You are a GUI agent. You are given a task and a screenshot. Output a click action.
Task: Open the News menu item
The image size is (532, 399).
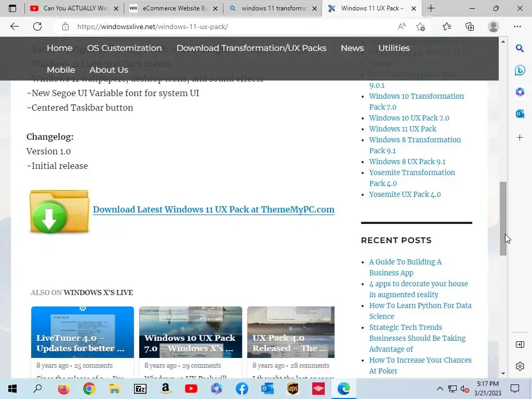pyautogui.click(x=352, y=48)
